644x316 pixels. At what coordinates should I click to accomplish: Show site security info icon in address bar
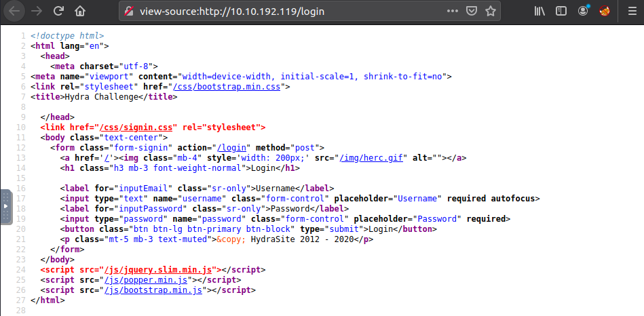coord(130,11)
